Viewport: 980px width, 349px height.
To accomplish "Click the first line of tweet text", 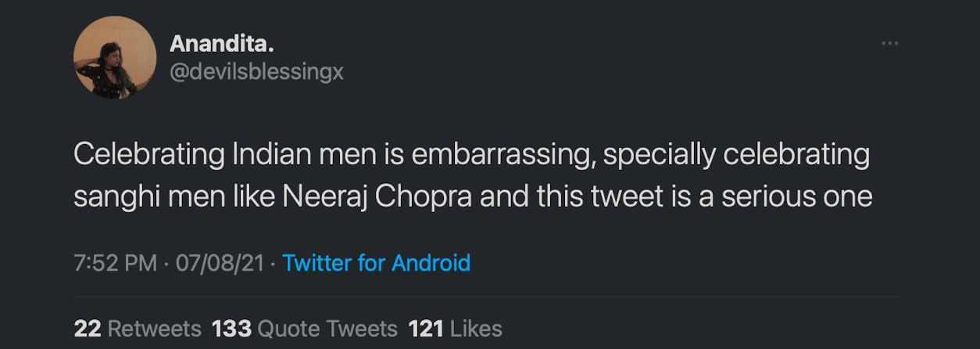I will (x=471, y=155).
